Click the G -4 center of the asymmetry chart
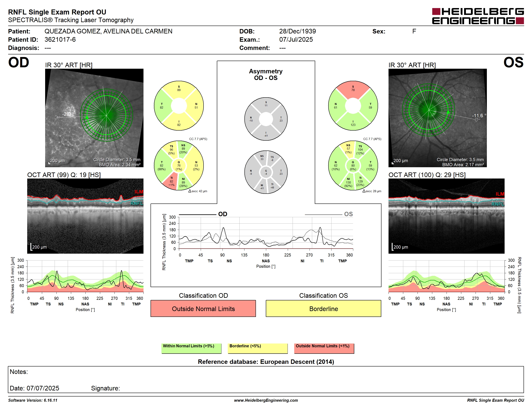Screen dimensions: 532x411 266,172
